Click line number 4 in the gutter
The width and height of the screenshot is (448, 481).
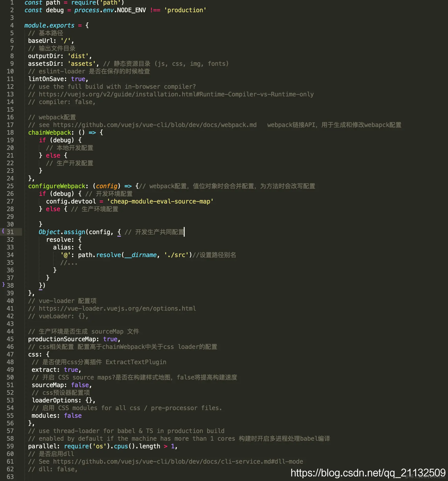pos(12,25)
